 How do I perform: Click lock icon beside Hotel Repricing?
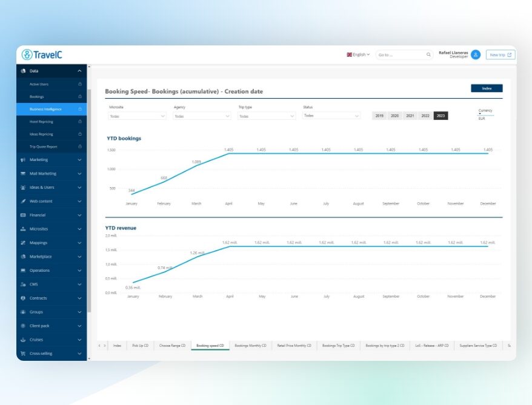click(80, 121)
